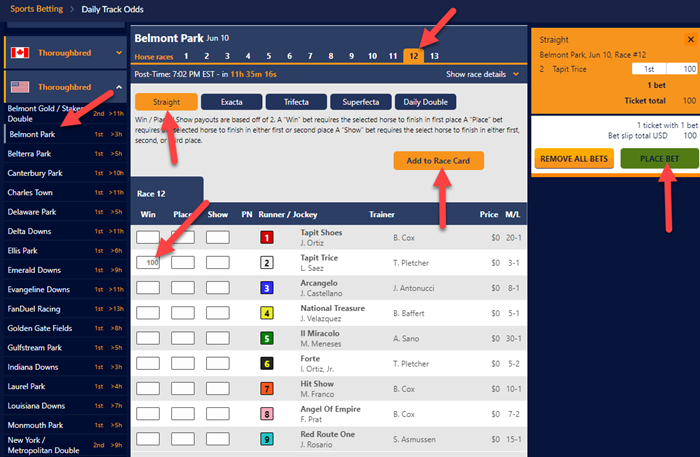This screenshot has width=700, height=457.
Task: Open Canterbury Park track
Action: 65,173
